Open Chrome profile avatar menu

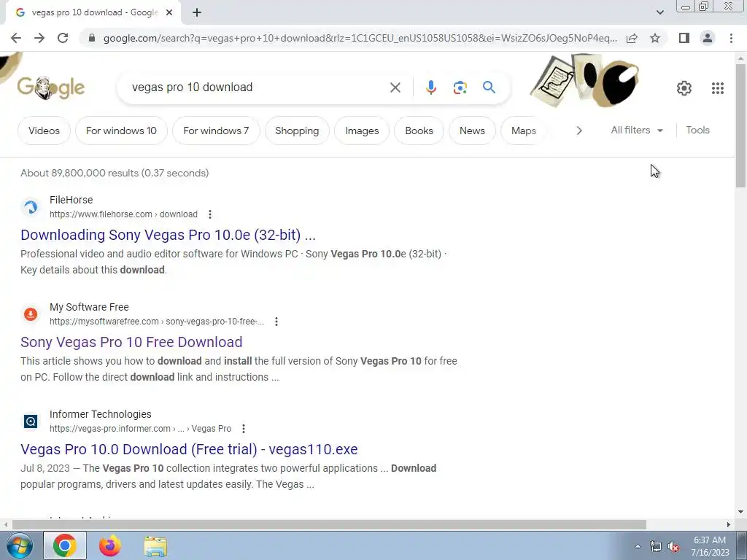[708, 38]
